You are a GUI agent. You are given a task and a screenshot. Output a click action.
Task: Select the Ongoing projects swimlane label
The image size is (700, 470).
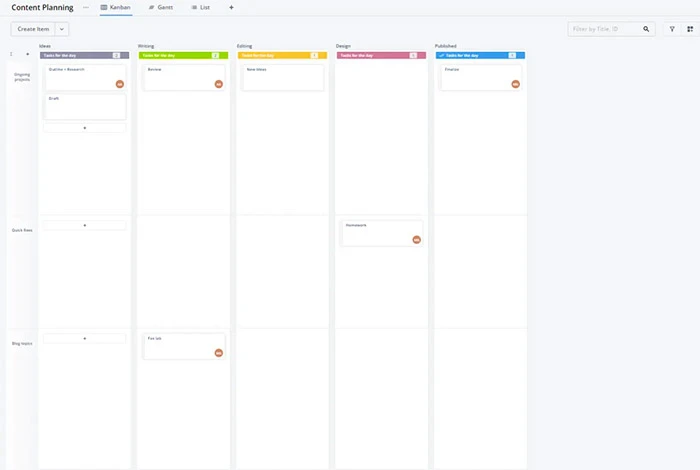[x=22, y=77]
